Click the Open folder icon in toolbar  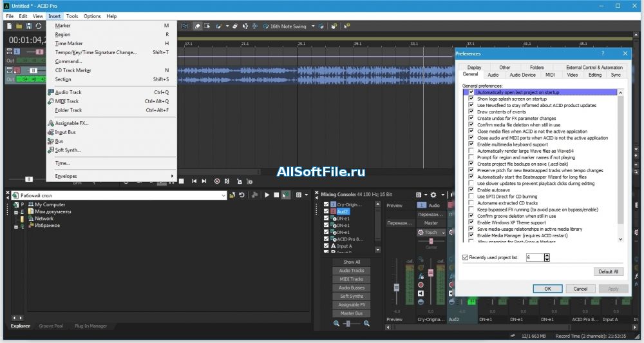point(19,26)
